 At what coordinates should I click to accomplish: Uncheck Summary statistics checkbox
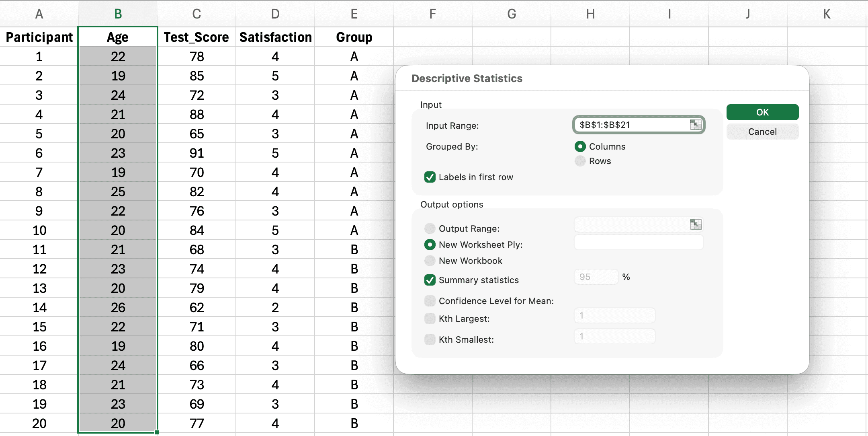(x=430, y=280)
